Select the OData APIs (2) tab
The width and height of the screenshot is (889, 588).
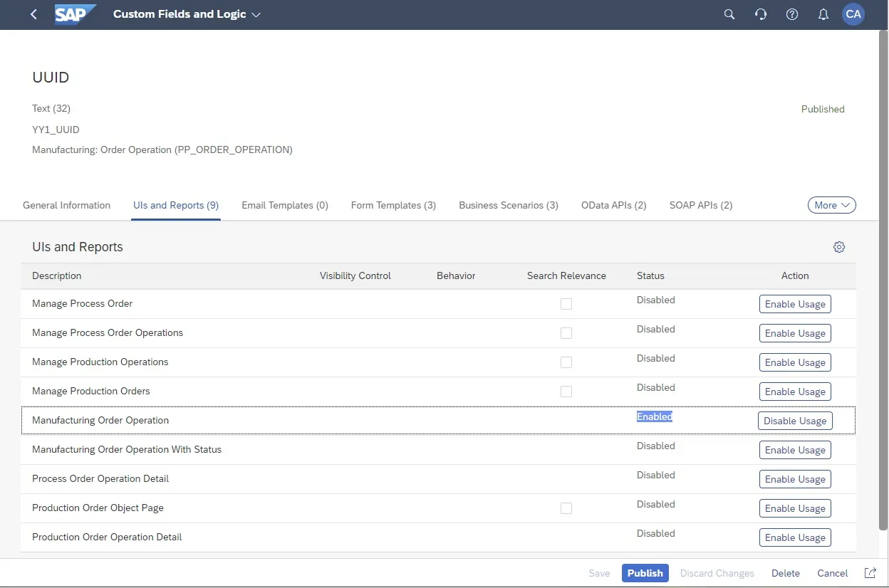(613, 205)
